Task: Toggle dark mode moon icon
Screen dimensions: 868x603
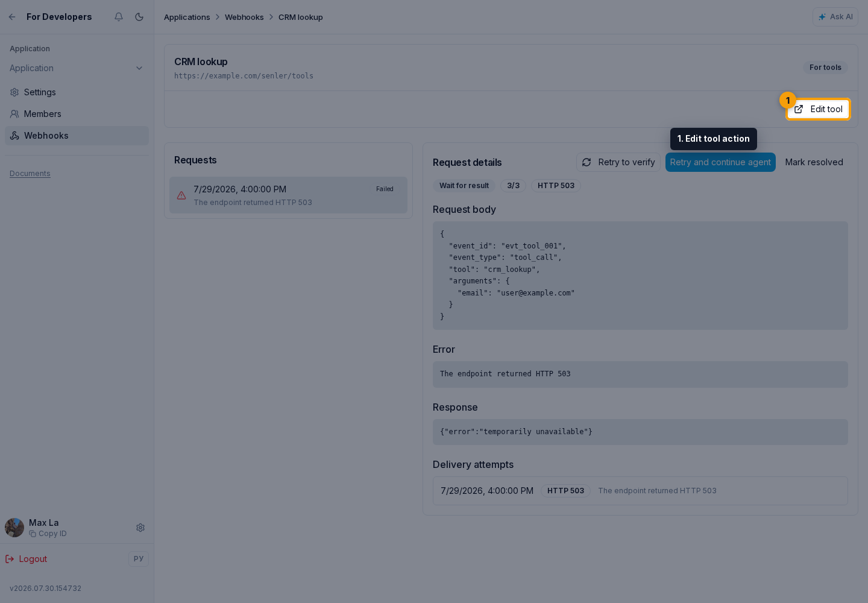Action: pyautogui.click(x=139, y=17)
